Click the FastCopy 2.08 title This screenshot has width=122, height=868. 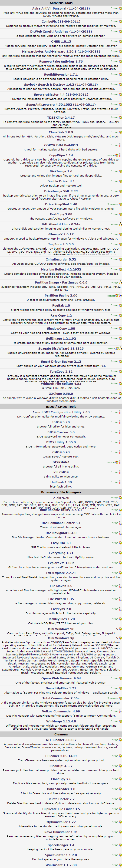point(61,214)
